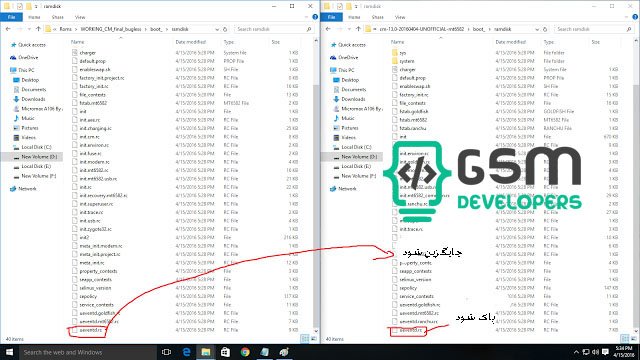Open File Explorer taskbar icon
Viewport: 640px width, 360px height.
pyautogui.click(x=206, y=352)
